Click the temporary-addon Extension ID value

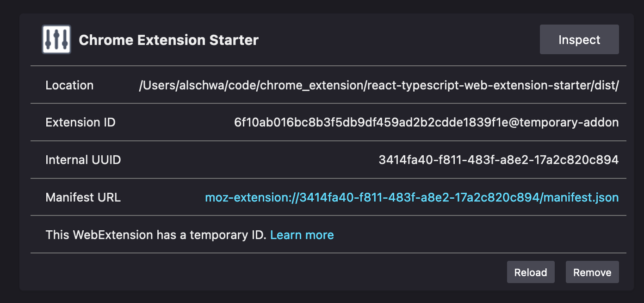426,123
